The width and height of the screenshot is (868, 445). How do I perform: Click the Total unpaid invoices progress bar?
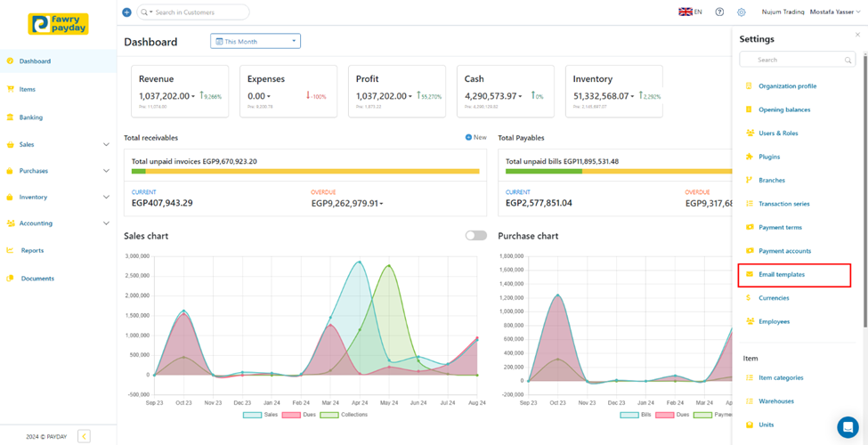[x=305, y=171]
